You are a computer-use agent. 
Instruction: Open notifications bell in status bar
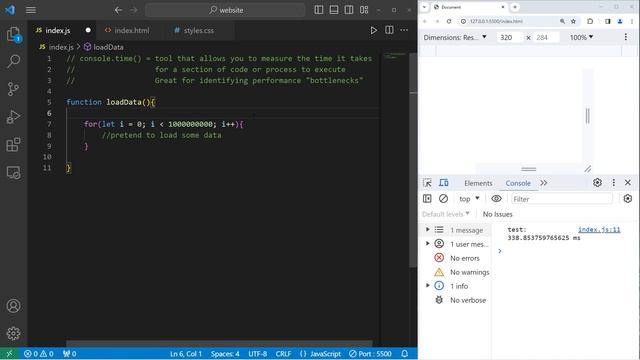click(404, 354)
